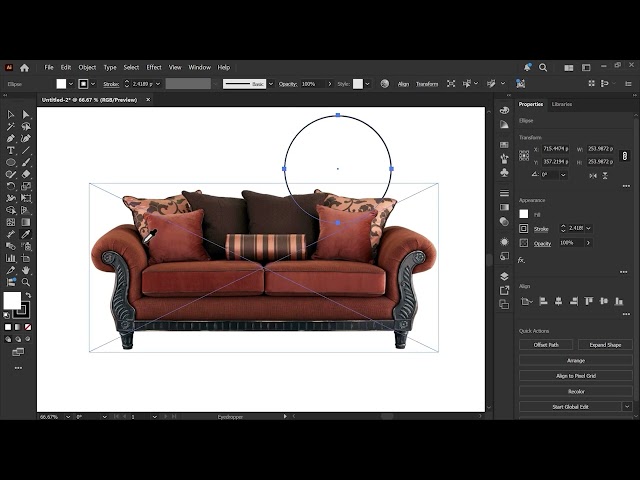This screenshot has width=640, height=480.
Task: Flip the ellipse vertically
Action: tap(605, 176)
